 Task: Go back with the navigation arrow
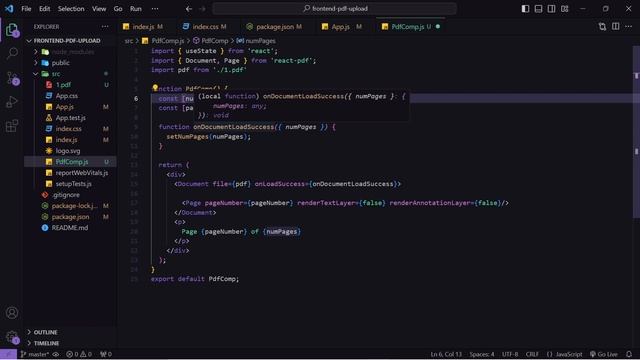[x=189, y=9]
